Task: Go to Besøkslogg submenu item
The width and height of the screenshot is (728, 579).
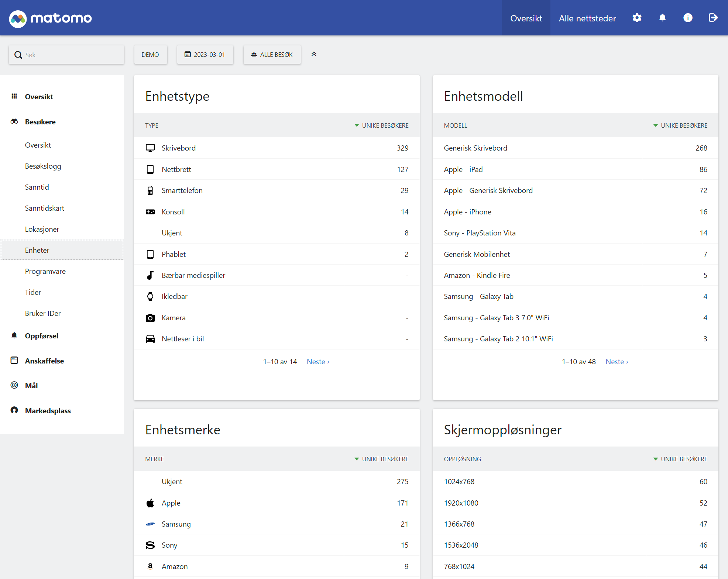Action: (43, 166)
